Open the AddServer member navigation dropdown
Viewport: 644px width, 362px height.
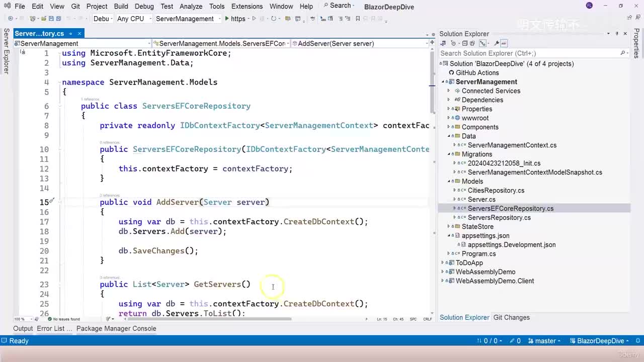(360, 44)
